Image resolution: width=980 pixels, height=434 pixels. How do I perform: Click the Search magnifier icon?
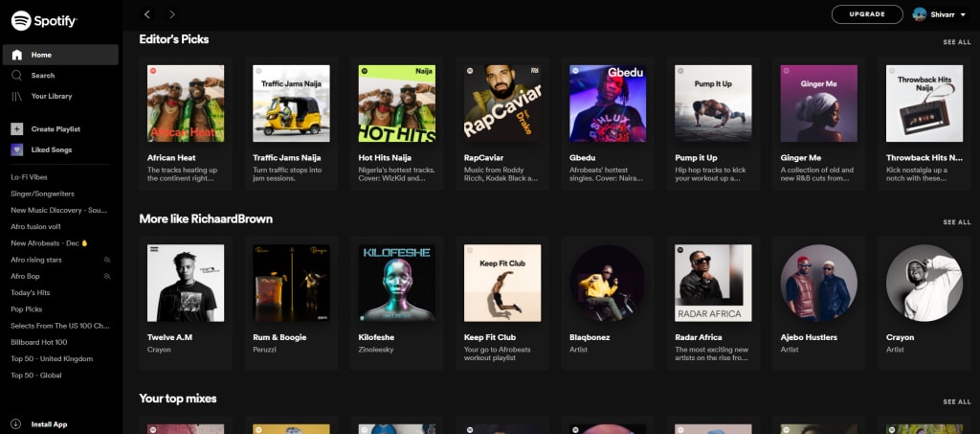click(17, 75)
